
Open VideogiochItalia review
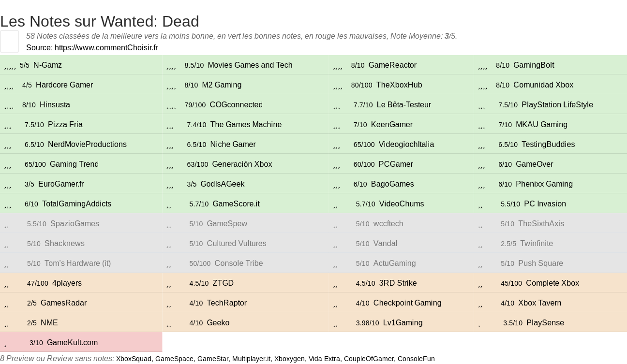point(406,144)
